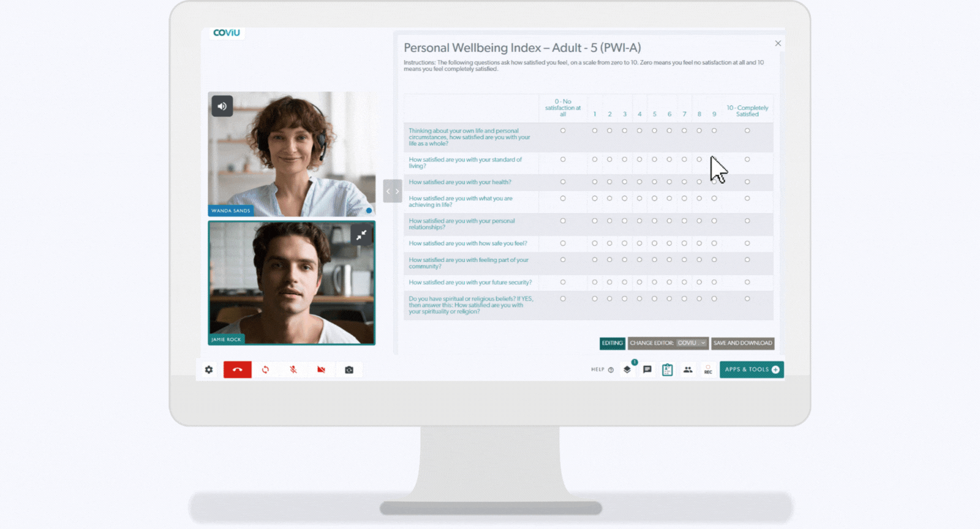
Task: Start recording with the REC button
Action: click(708, 370)
